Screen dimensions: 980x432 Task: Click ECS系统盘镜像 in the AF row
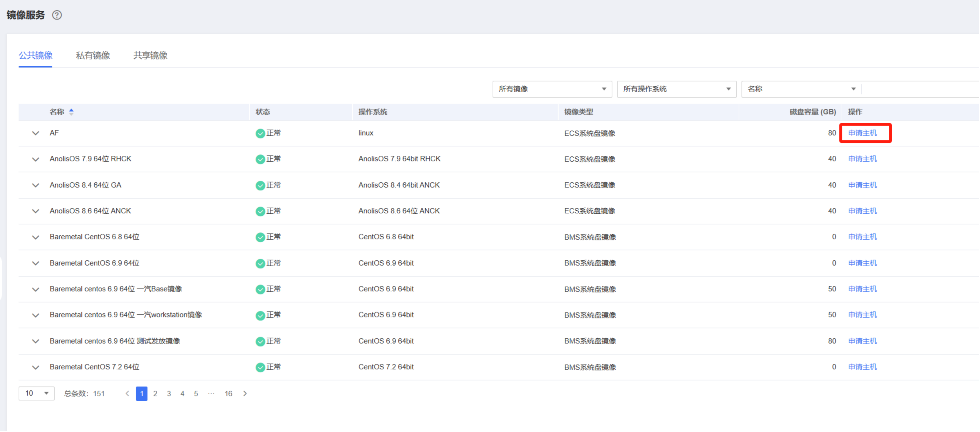pyautogui.click(x=589, y=133)
